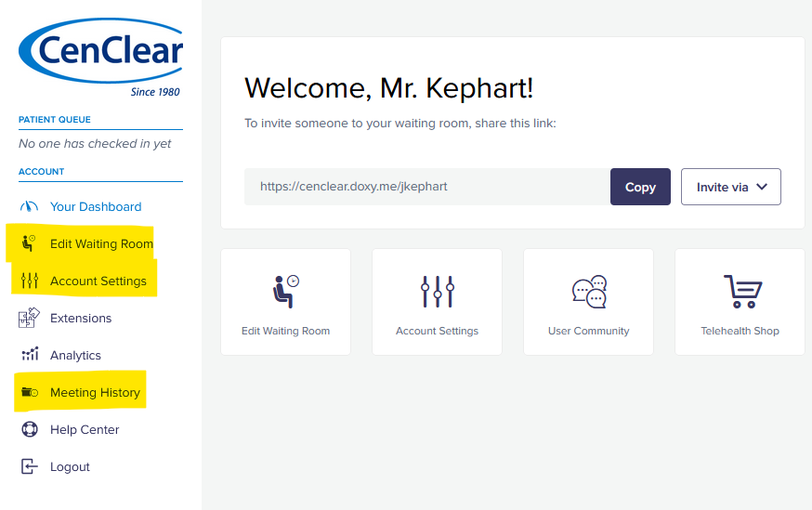Viewport: 812px width, 510px height.
Task: Click the sliders icon in Account Settings card
Action: click(x=438, y=292)
